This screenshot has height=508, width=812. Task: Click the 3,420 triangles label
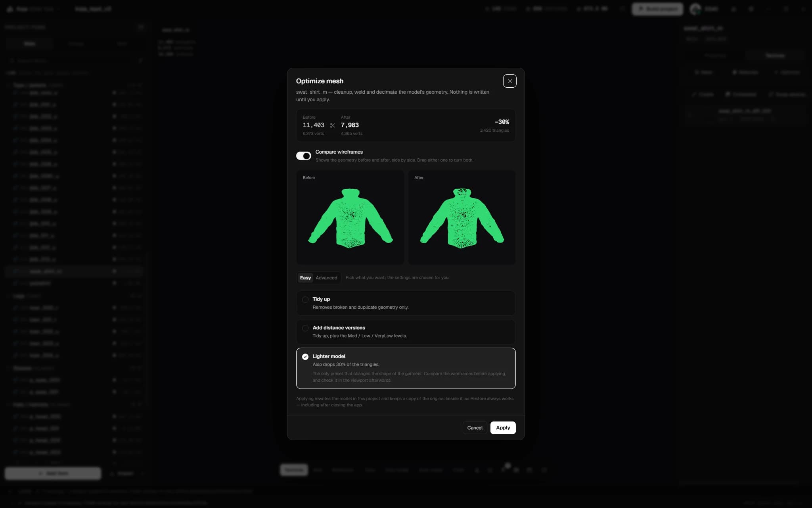coord(494,131)
